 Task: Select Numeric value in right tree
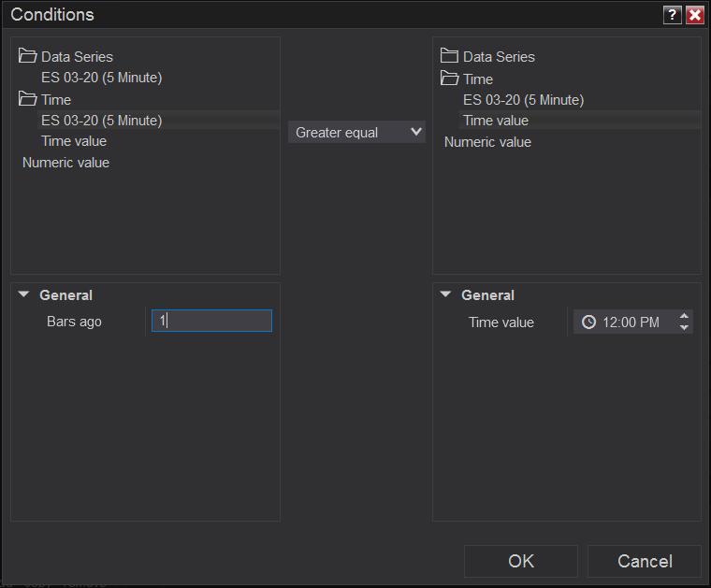coord(487,142)
